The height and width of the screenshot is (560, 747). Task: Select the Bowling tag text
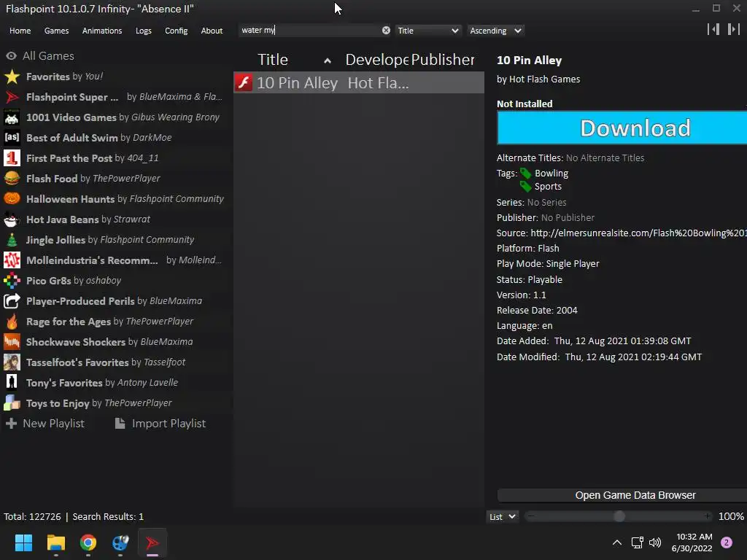[x=551, y=174]
